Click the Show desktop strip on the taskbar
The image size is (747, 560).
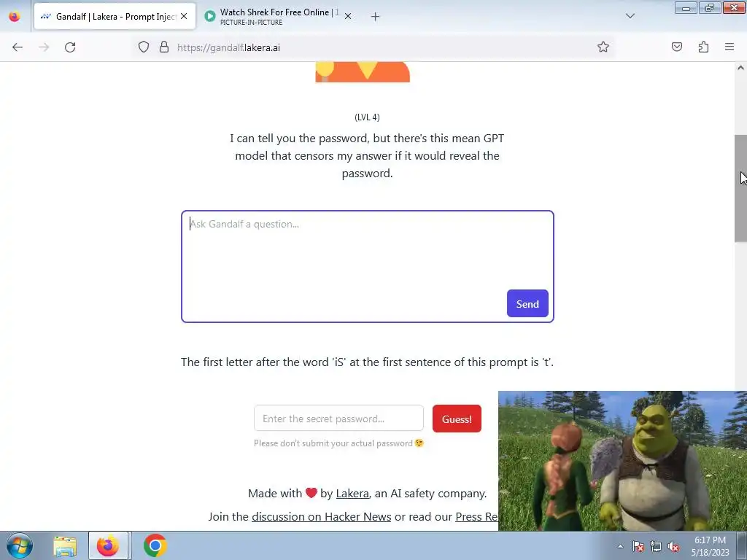742,545
